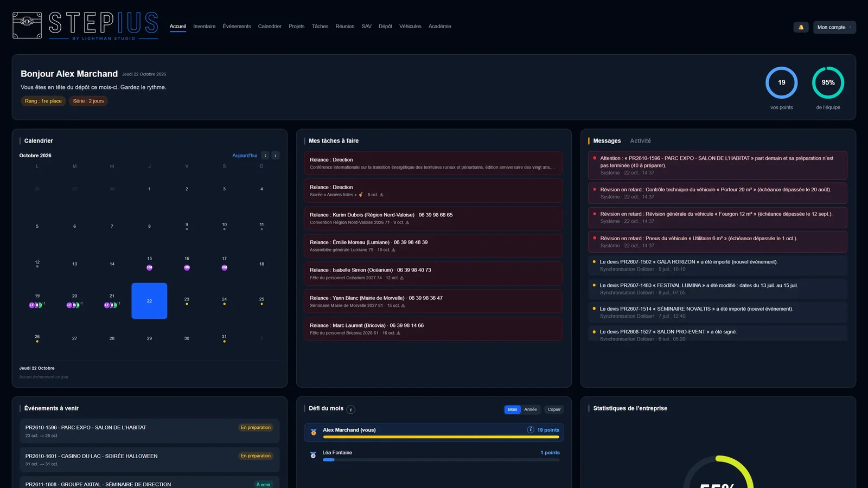Viewport: 868px width, 488px height.
Task: Open the Projets menu item
Action: [297, 27]
